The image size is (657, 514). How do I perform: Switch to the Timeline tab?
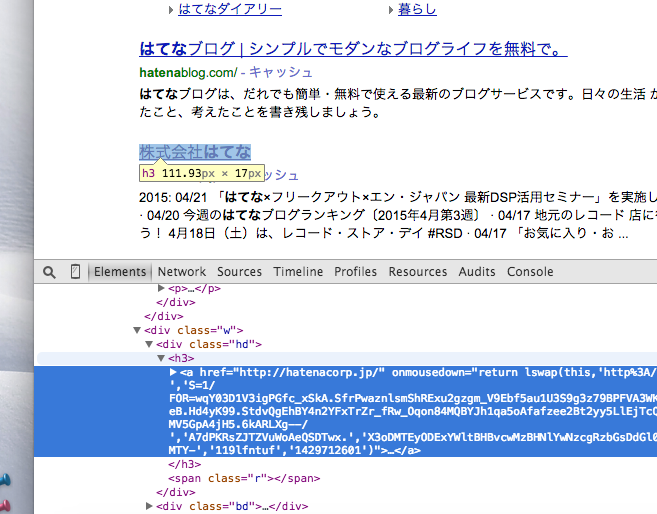pyautogui.click(x=298, y=271)
